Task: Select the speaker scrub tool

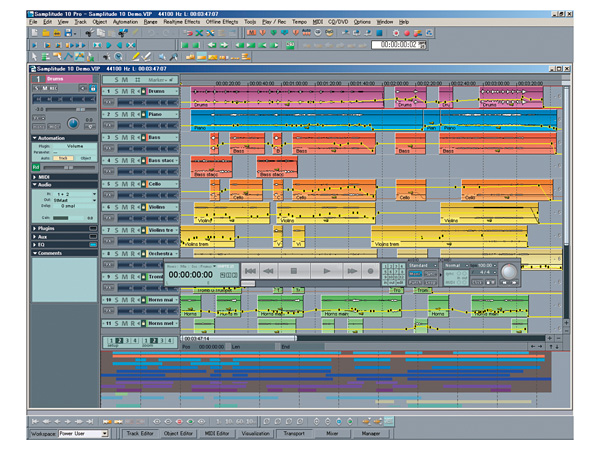Action: click(x=163, y=57)
